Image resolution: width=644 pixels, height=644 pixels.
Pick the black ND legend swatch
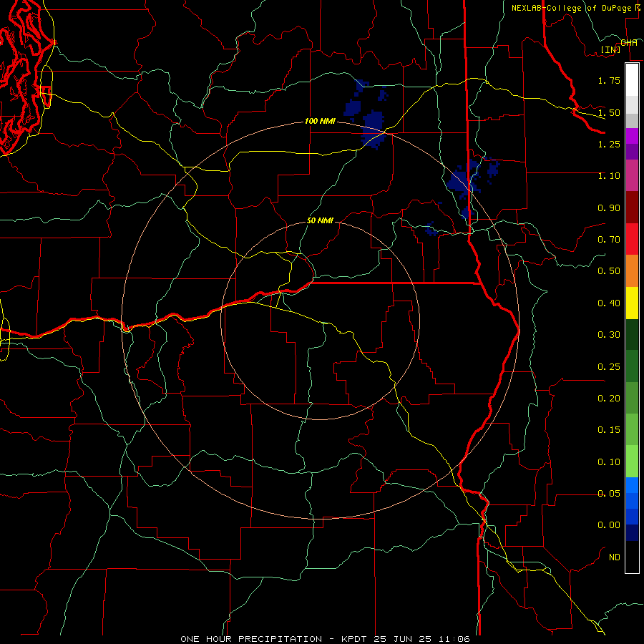pos(632,557)
